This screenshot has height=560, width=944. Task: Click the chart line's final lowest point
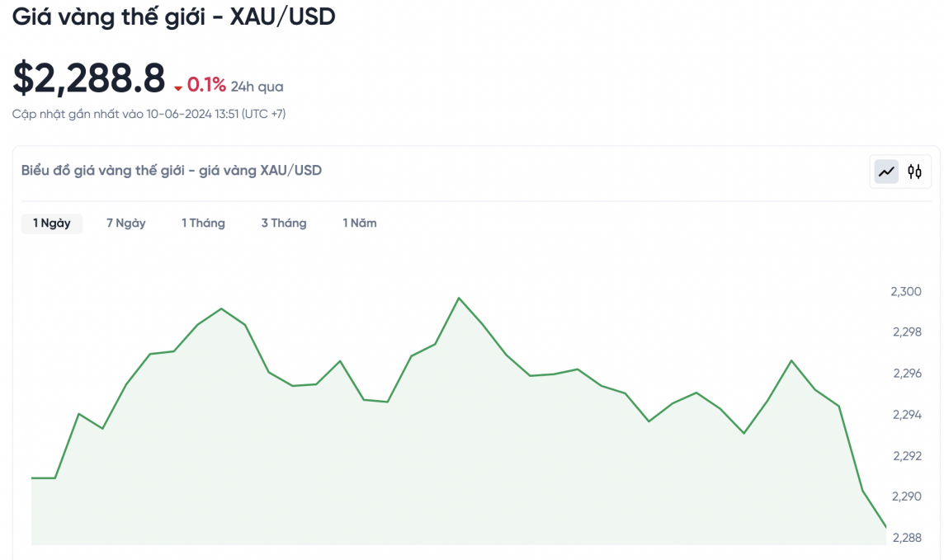885,526
